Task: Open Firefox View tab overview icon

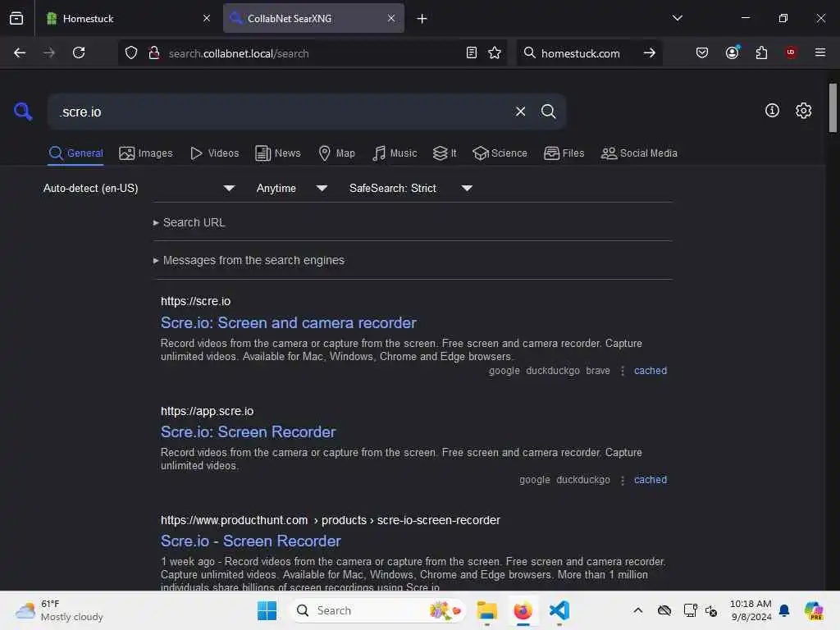Action: (x=16, y=18)
